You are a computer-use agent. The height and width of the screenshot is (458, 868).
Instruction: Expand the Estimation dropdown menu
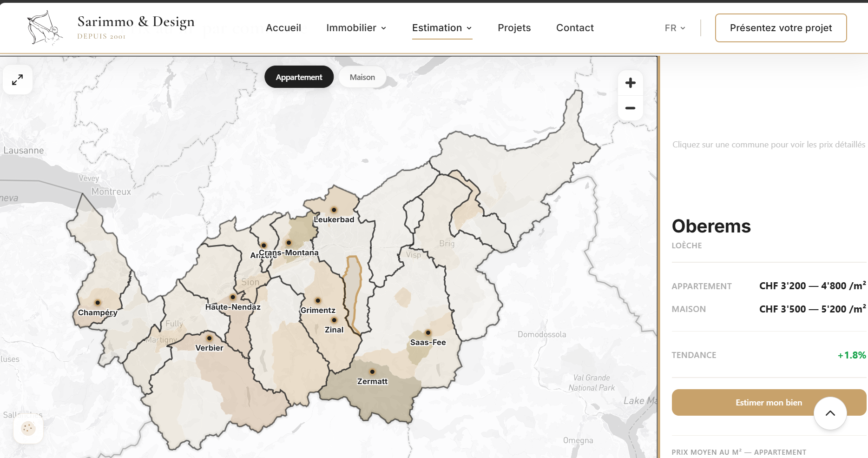tap(441, 28)
